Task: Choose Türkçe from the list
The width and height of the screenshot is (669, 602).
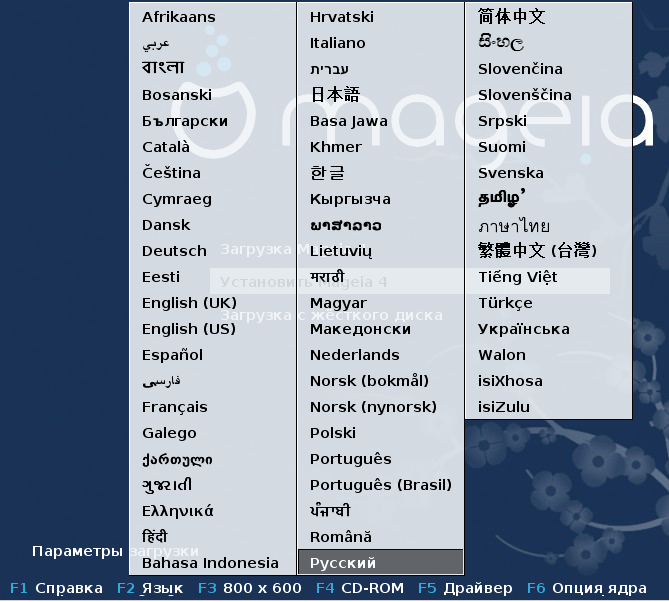Action: pos(505,303)
